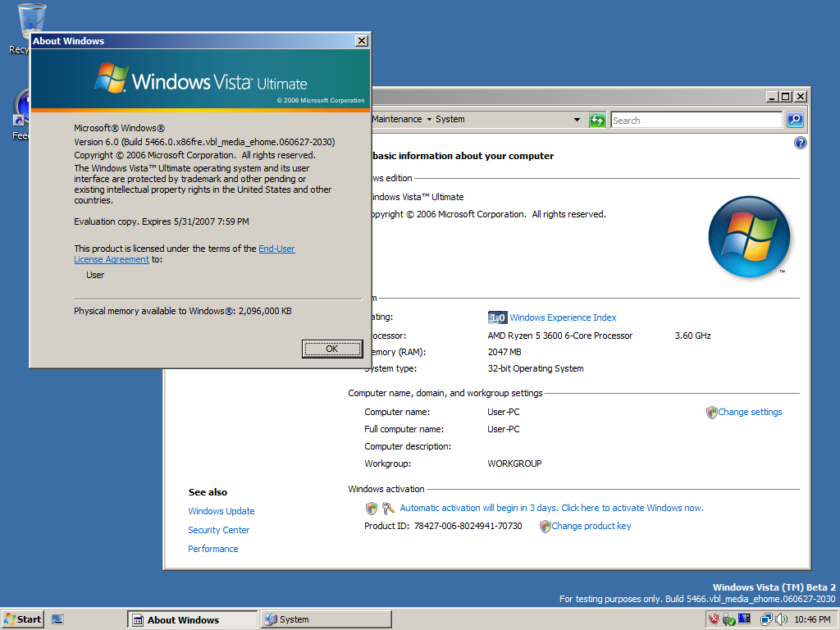Click the volume speaker tray icon
Viewport: 840px width, 630px height.
click(x=781, y=619)
